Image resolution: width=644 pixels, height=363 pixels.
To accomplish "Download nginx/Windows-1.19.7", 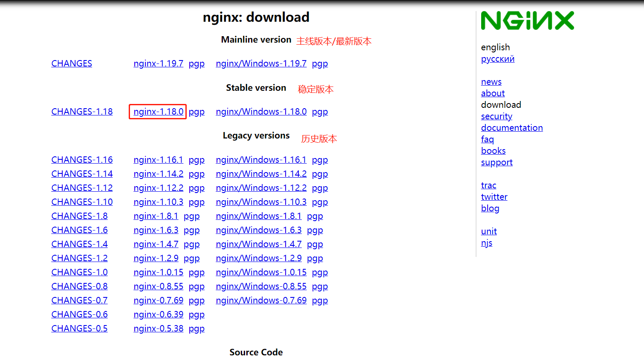I will pyautogui.click(x=261, y=63).
